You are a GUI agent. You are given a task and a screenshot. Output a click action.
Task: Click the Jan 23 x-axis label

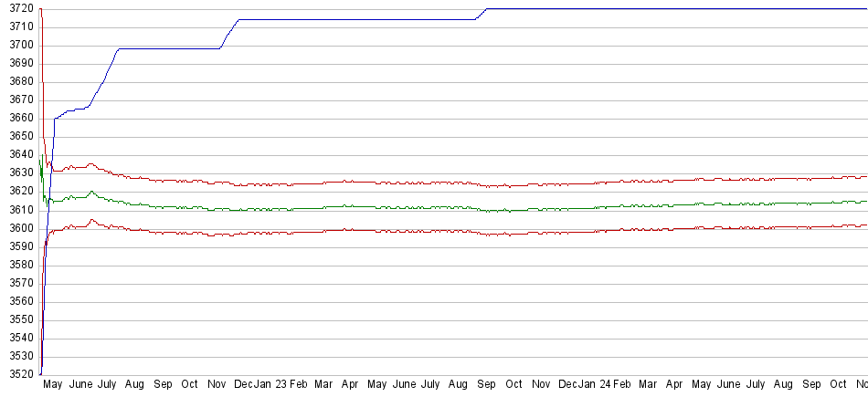271,385
